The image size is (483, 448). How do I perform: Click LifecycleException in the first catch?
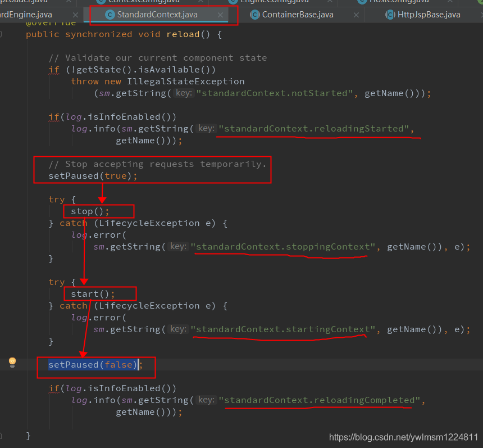click(x=149, y=223)
